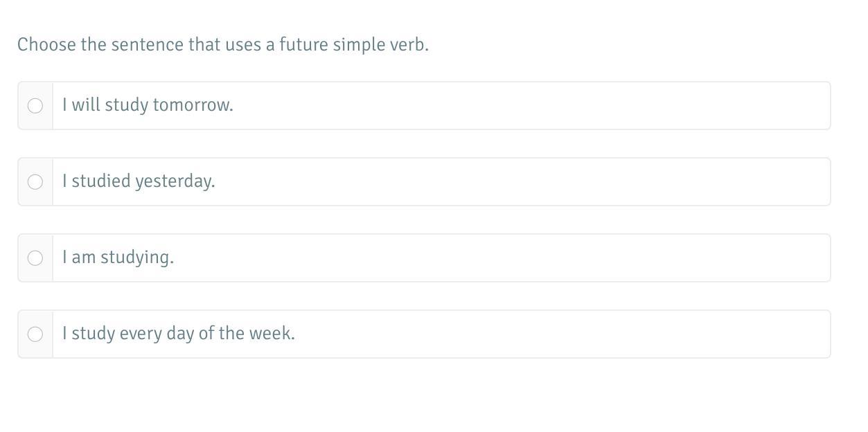Choose radio for "I study every day of the week."
868x432 pixels.
(35, 334)
